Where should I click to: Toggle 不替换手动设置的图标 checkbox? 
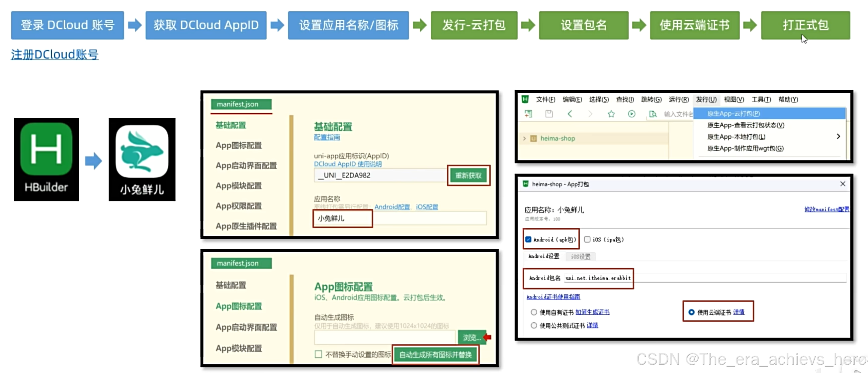point(318,354)
